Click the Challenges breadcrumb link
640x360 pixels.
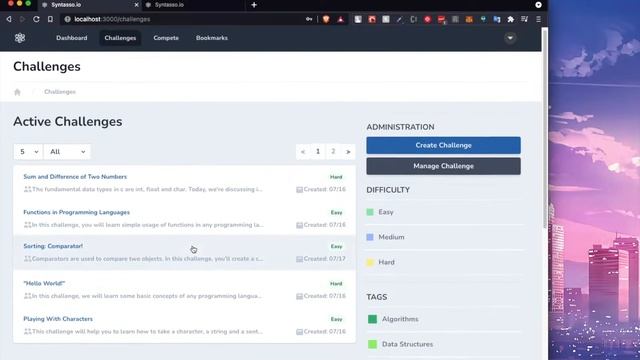(60, 92)
